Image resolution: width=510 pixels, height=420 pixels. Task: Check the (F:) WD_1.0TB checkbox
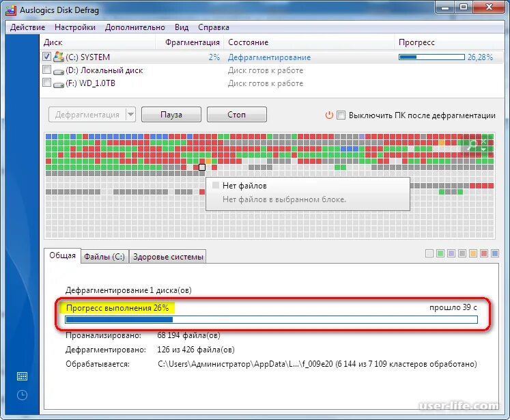[x=46, y=83]
